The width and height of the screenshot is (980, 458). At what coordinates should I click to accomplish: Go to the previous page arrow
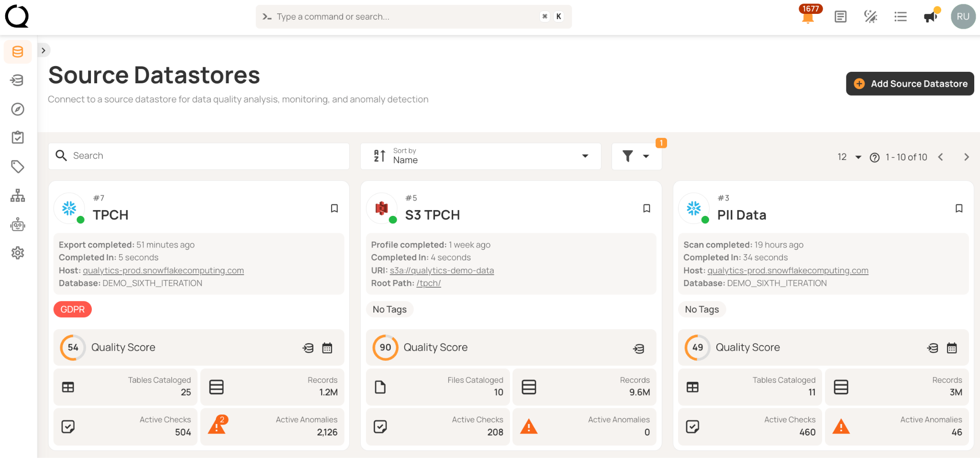(x=941, y=157)
